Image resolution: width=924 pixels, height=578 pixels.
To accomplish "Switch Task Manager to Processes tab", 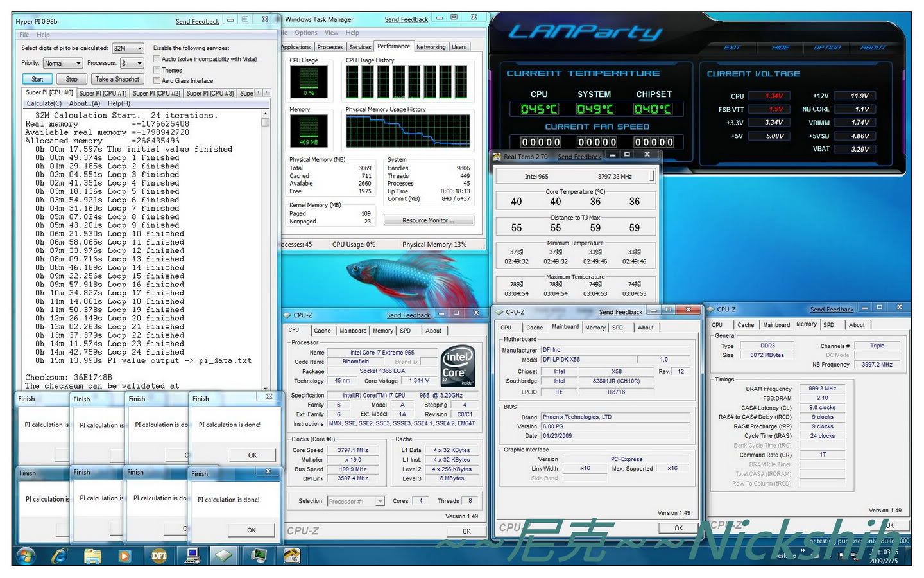I will point(330,47).
